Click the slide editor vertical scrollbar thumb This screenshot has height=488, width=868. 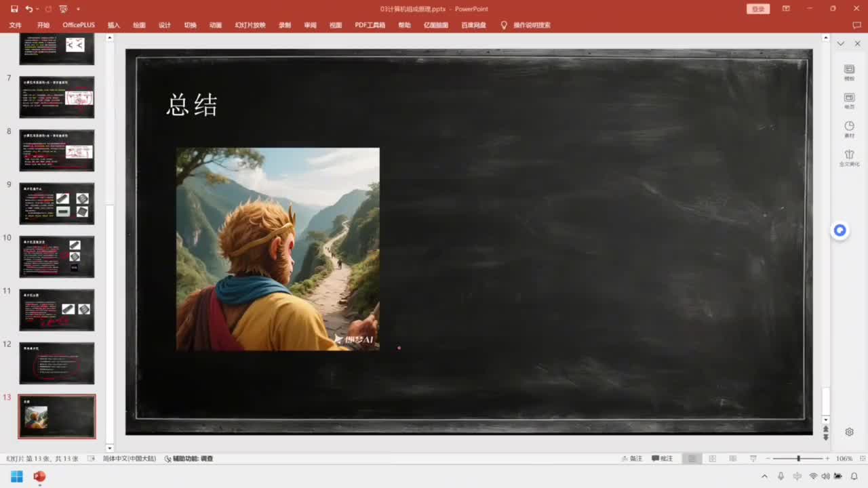tap(825, 401)
